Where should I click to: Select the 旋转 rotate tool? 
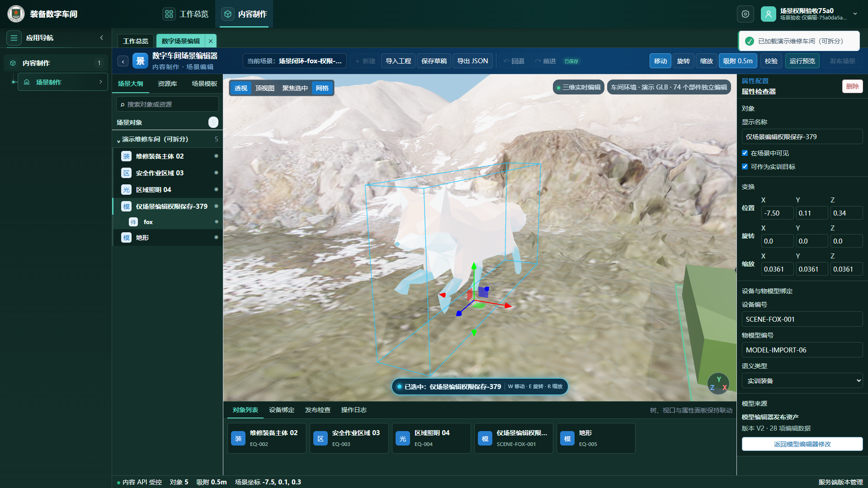[684, 61]
